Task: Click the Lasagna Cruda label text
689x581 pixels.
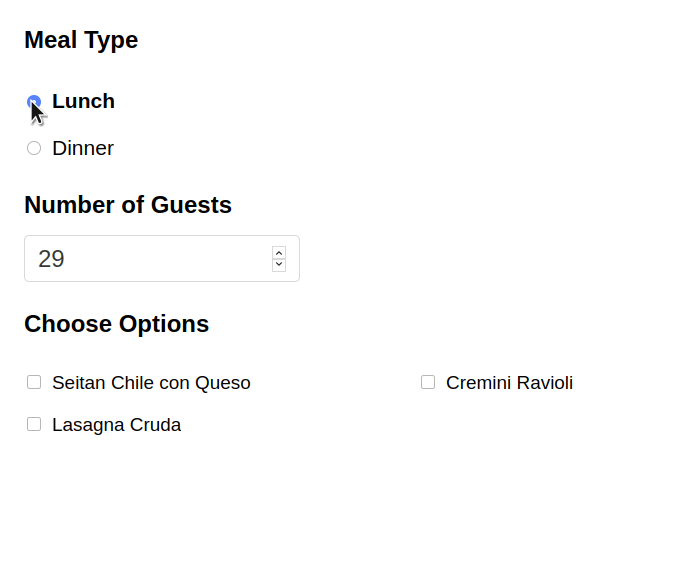Action: (116, 425)
